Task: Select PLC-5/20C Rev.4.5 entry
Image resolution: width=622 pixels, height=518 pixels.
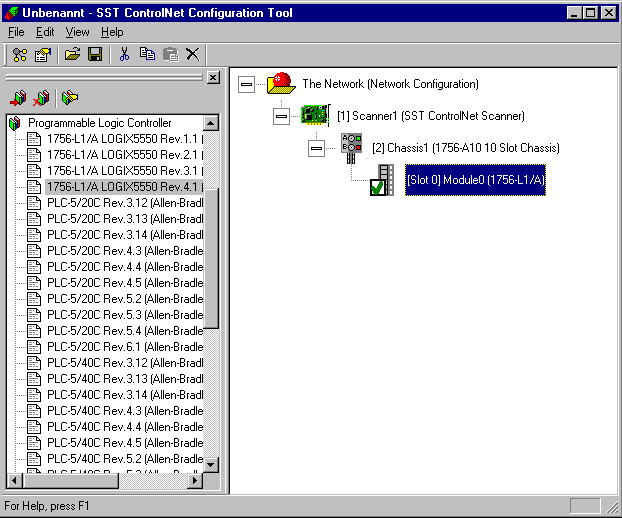Action: 125,283
